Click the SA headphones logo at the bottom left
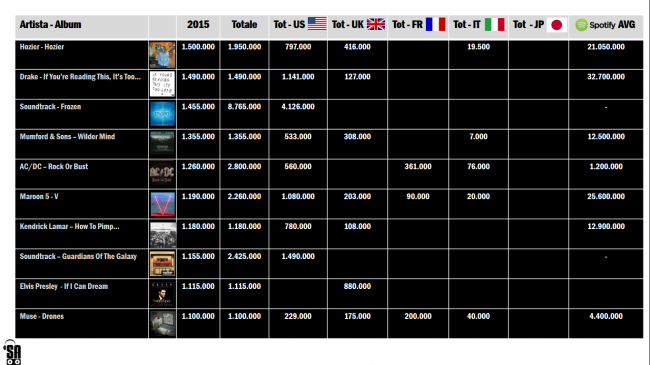This screenshot has width=650, height=365. click(12, 353)
